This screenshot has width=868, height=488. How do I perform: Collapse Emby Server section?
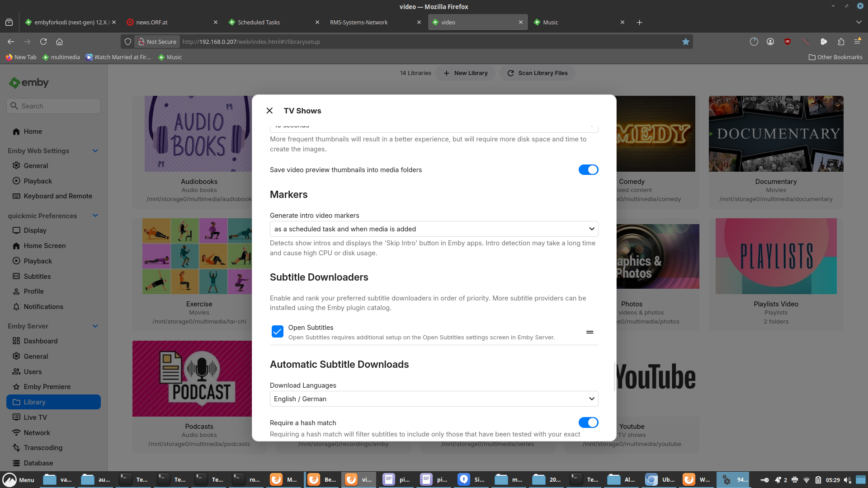(95, 326)
